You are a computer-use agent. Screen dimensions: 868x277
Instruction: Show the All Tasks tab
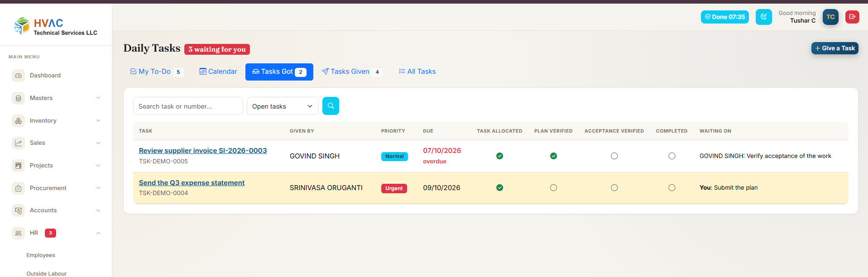click(x=417, y=72)
